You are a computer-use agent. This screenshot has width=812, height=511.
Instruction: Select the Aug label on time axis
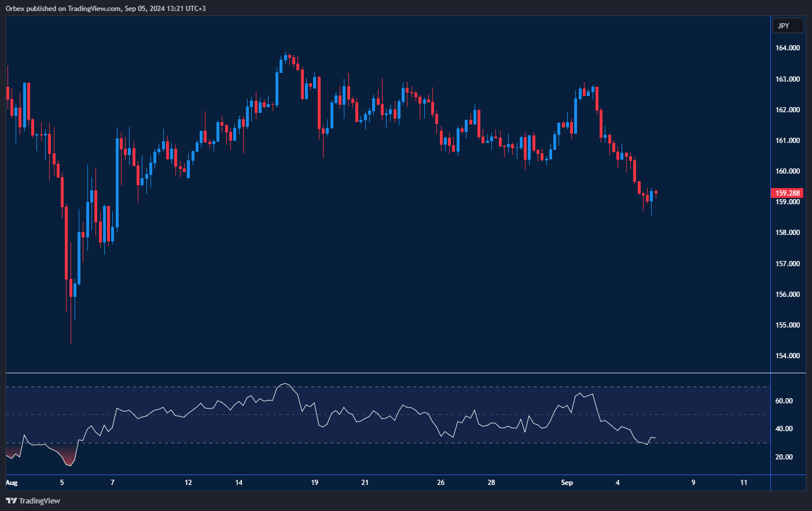(12, 483)
